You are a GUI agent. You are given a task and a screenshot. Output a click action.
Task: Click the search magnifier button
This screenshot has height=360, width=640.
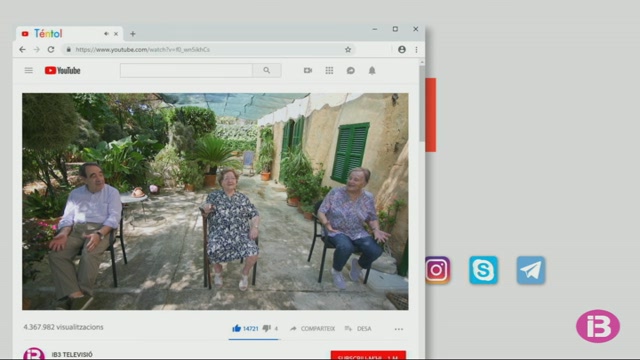pyautogui.click(x=267, y=70)
